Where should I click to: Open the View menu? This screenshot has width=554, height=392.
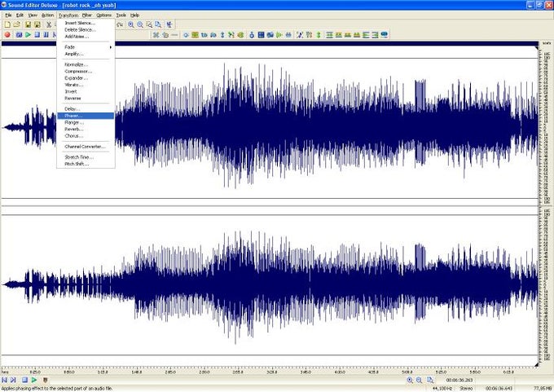point(33,15)
